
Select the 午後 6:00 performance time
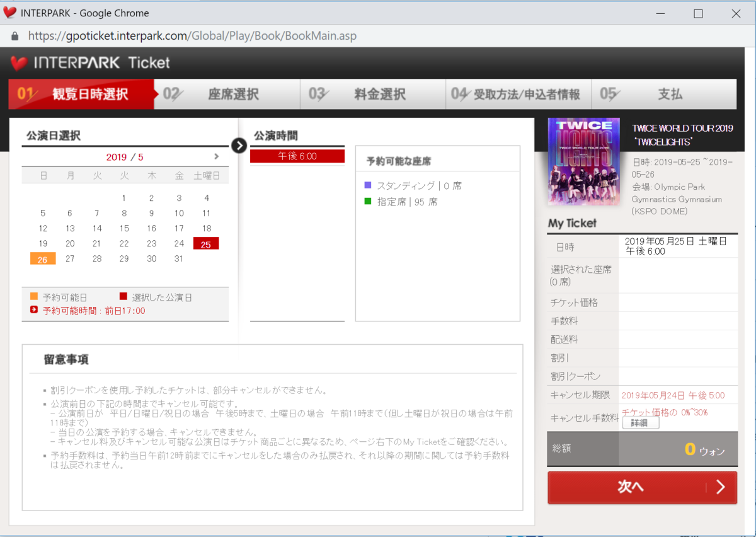[297, 156]
